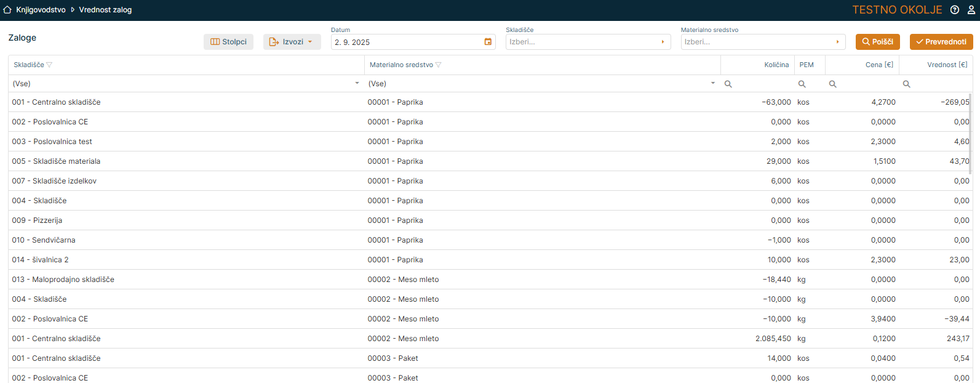Click filter icon on Skladišče column header
The height and width of the screenshot is (383, 980).
[50, 65]
